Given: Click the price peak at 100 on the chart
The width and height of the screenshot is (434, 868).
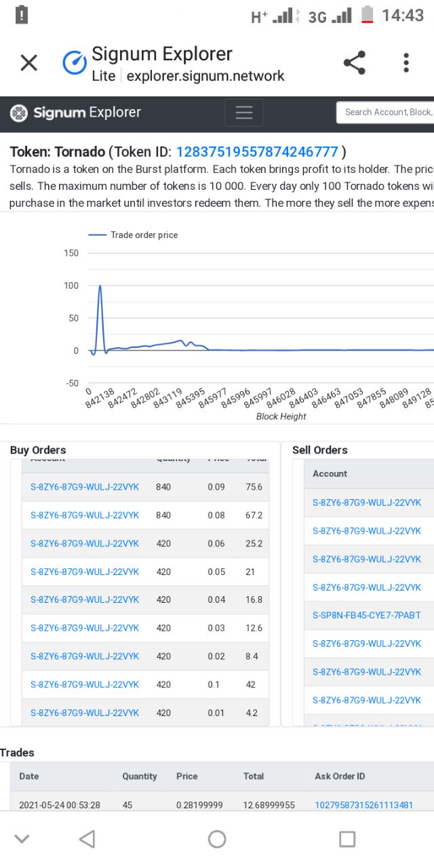Looking at the screenshot, I should pyautogui.click(x=100, y=286).
